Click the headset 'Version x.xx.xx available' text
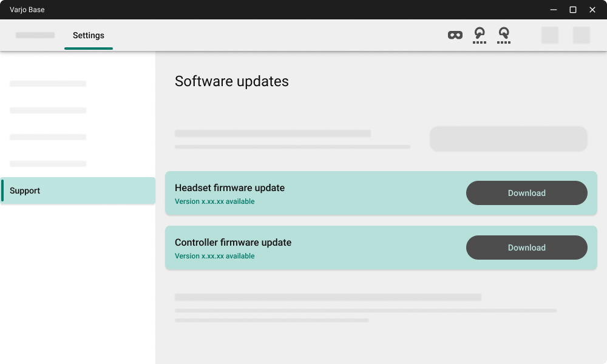The height and width of the screenshot is (364, 607). [x=214, y=201]
